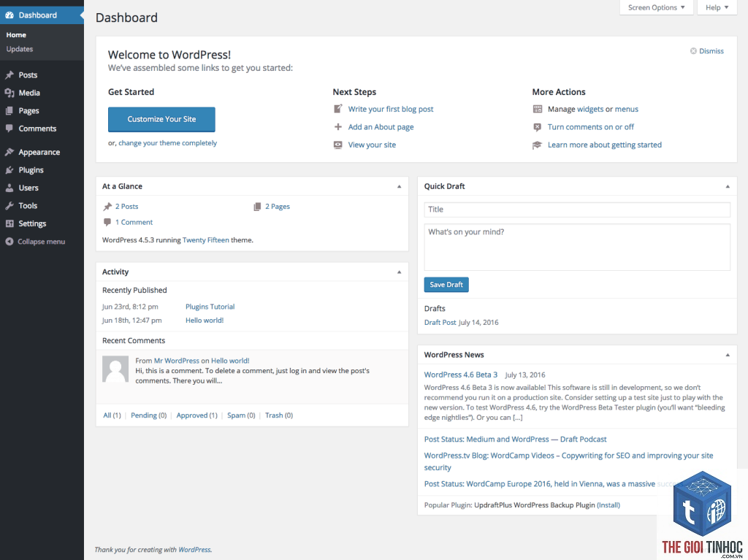Open Post Status: Medium and WordPress link
The width and height of the screenshot is (748, 560).
[x=515, y=440]
